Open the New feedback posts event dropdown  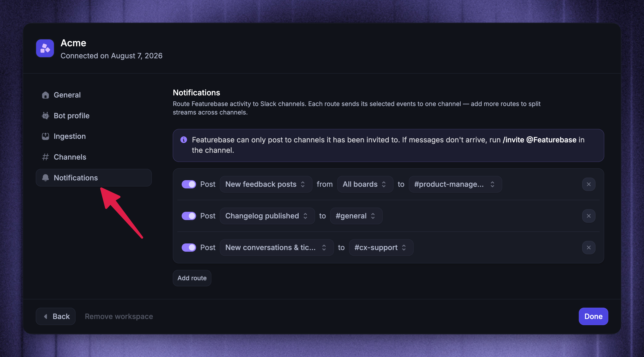[266, 184]
